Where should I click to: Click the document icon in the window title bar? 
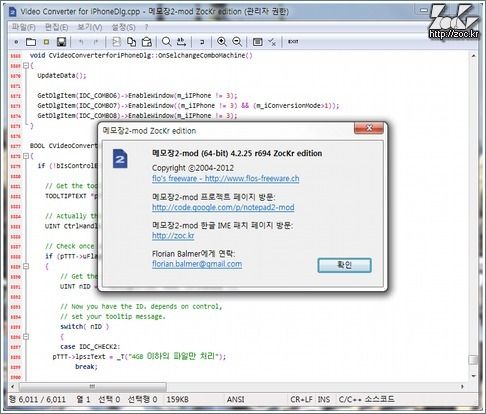[x=13, y=12]
